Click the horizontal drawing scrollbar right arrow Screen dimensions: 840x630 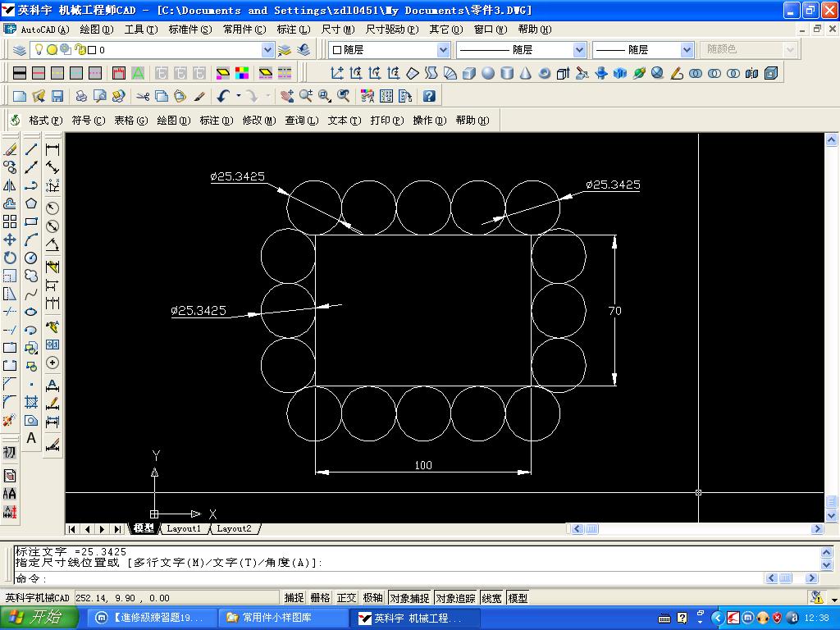tap(817, 529)
